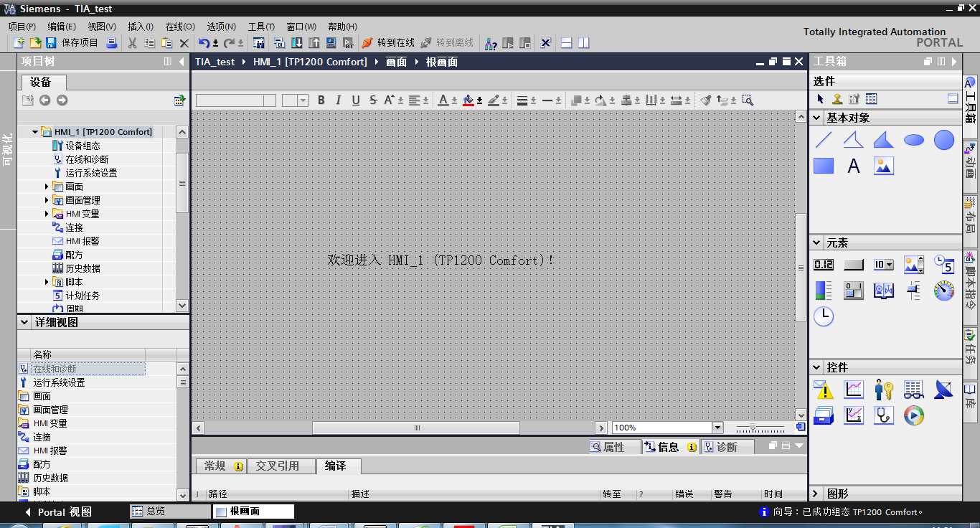Select the Line basic object tool
980x528 pixels.
(824, 140)
